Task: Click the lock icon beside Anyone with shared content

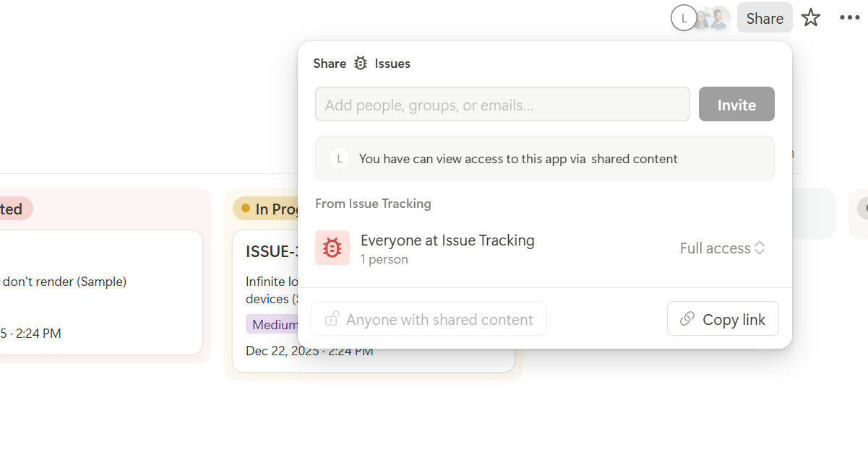Action: (x=332, y=319)
